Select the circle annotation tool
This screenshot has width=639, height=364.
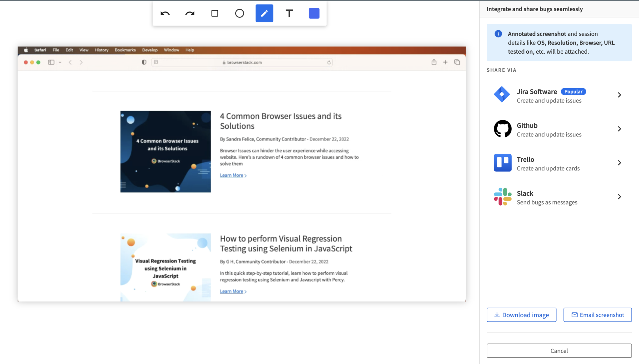click(239, 13)
